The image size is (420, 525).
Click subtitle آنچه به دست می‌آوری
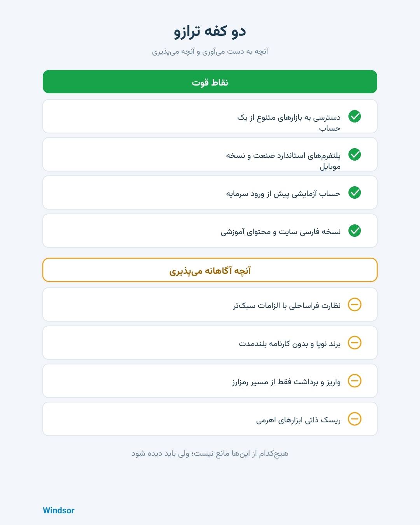click(x=210, y=51)
